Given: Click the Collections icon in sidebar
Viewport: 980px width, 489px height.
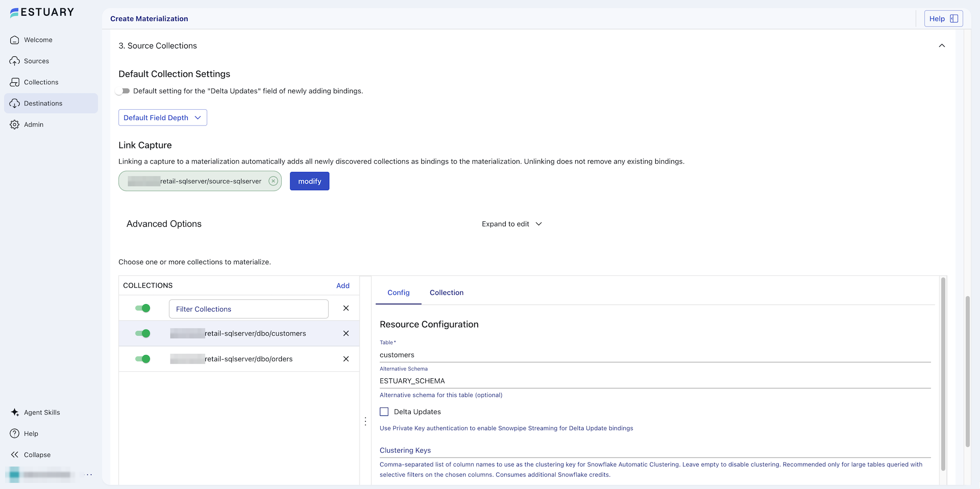Looking at the screenshot, I should point(15,82).
